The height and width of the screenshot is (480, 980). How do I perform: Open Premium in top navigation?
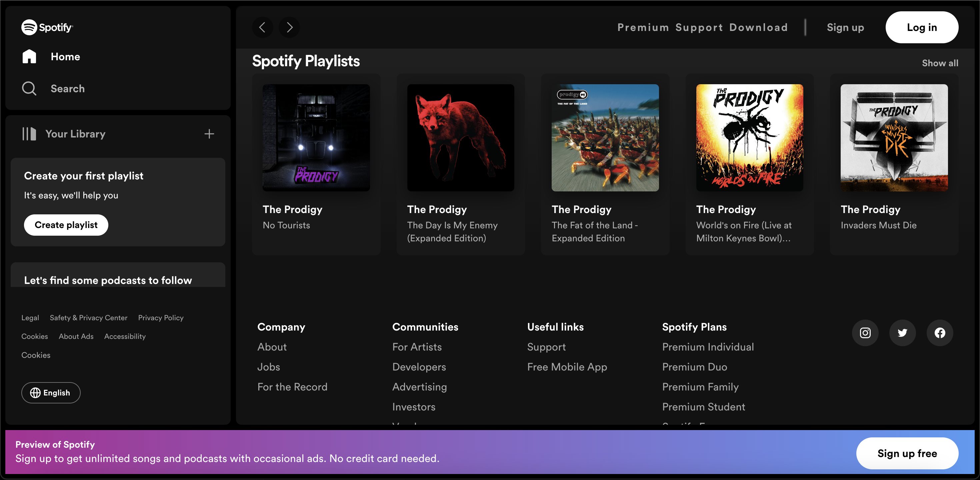tap(643, 27)
